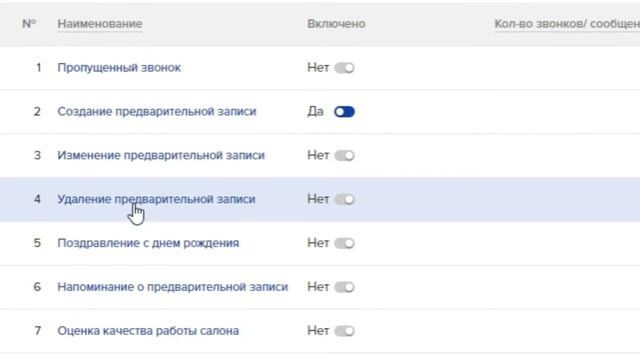640x360 pixels.
Task: Open Удаление предварительной записи link
Action: coord(156,199)
